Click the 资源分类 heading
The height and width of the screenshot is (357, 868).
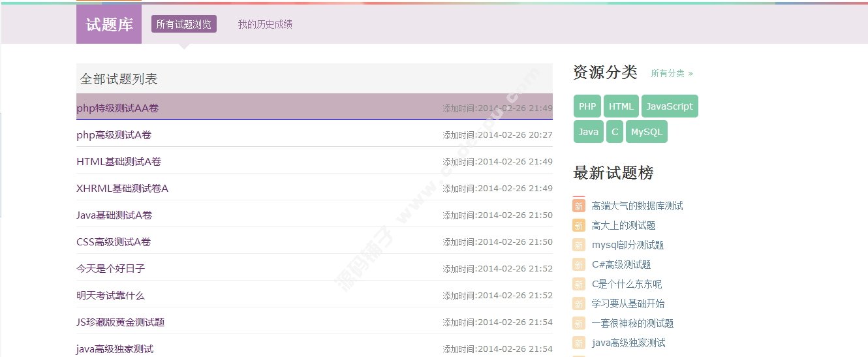coord(605,72)
